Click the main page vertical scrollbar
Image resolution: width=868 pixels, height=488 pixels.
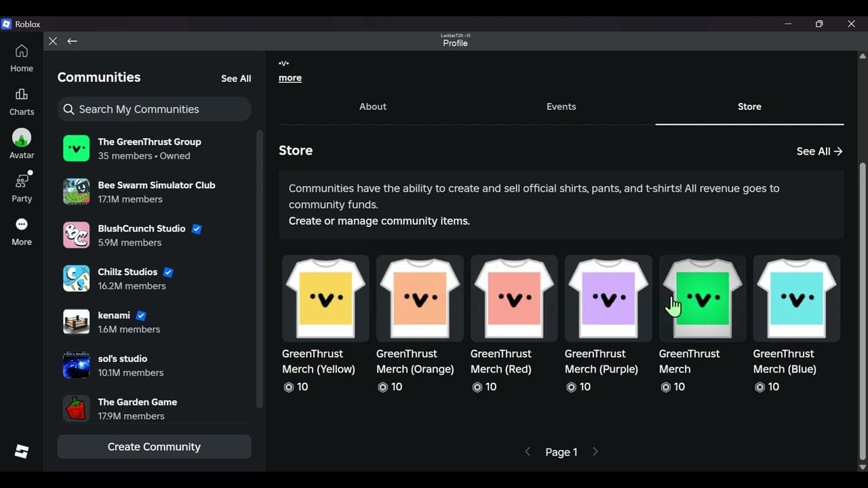(x=863, y=312)
